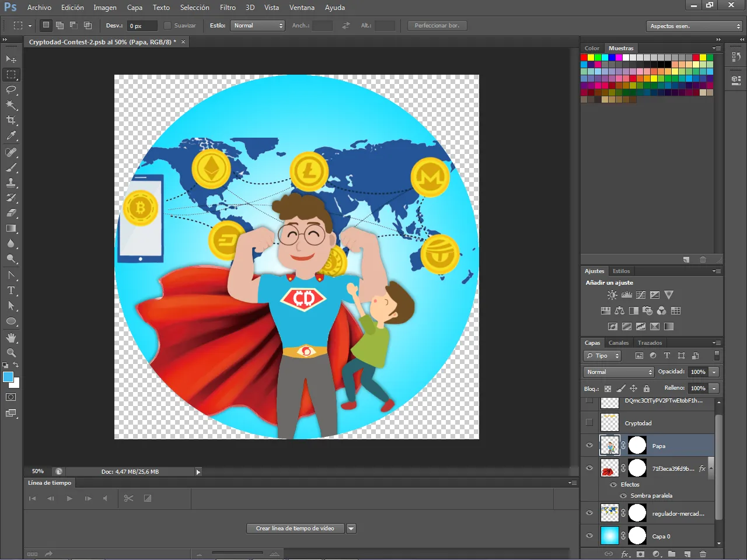Click the background color swatch
The image size is (747, 560).
pos(16,384)
